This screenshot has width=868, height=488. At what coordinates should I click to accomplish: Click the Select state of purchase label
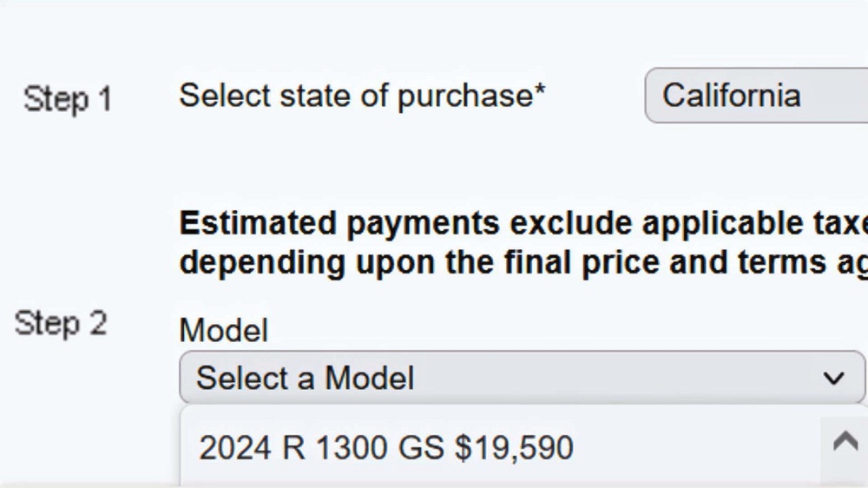(x=356, y=96)
